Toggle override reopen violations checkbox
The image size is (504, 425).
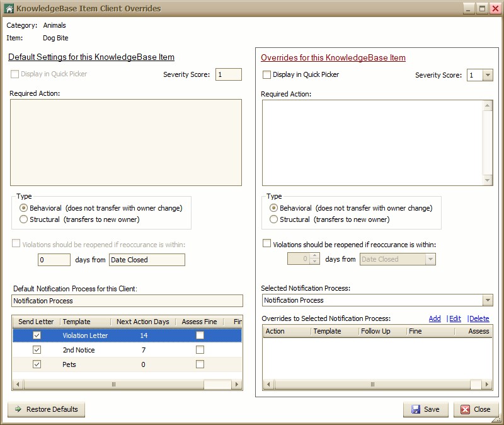pos(266,243)
